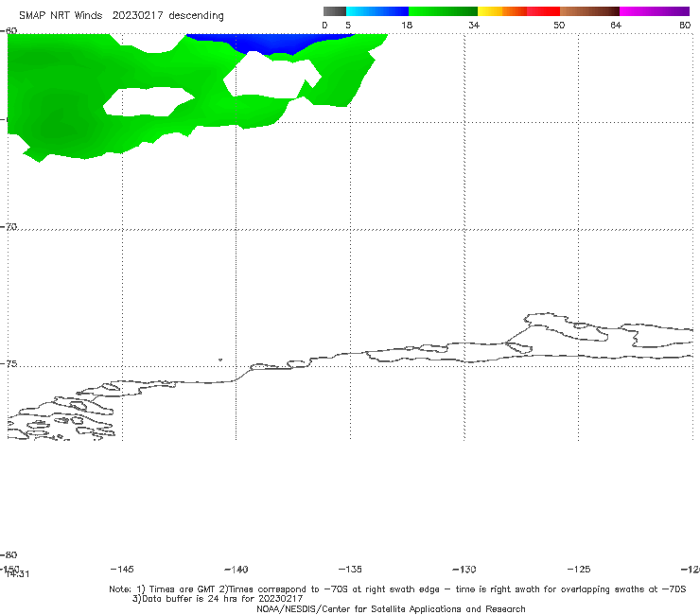Click the longitude label "-125"
The width and height of the screenshot is (700, 615).
579,569
